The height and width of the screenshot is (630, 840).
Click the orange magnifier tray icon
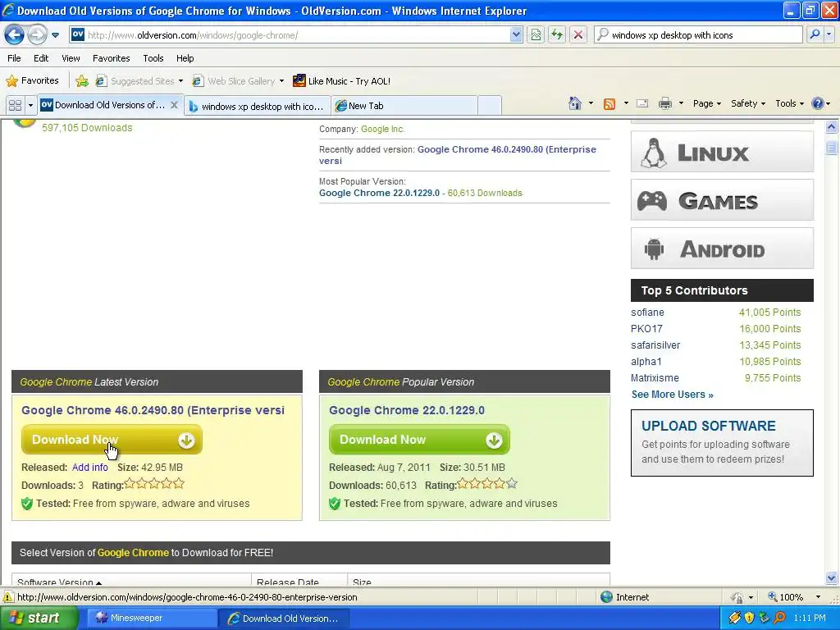pyautogui.click(x=779, y=618)
